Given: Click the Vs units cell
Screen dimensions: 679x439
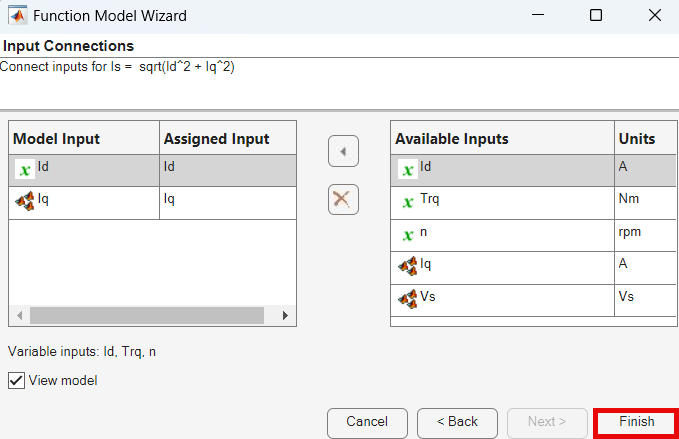Looking at the screenshot, I should click(645, 300).
